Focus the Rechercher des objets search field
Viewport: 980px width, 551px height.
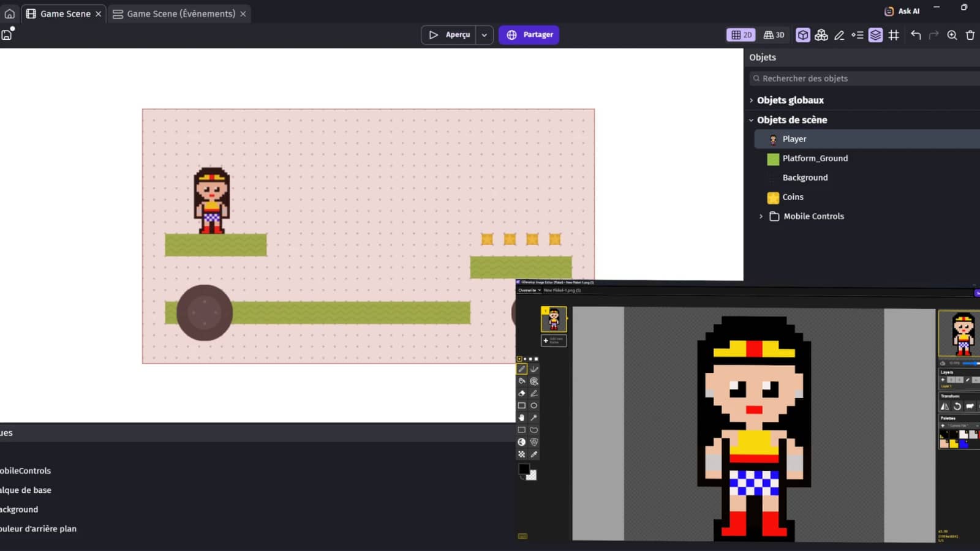[864, 78]
